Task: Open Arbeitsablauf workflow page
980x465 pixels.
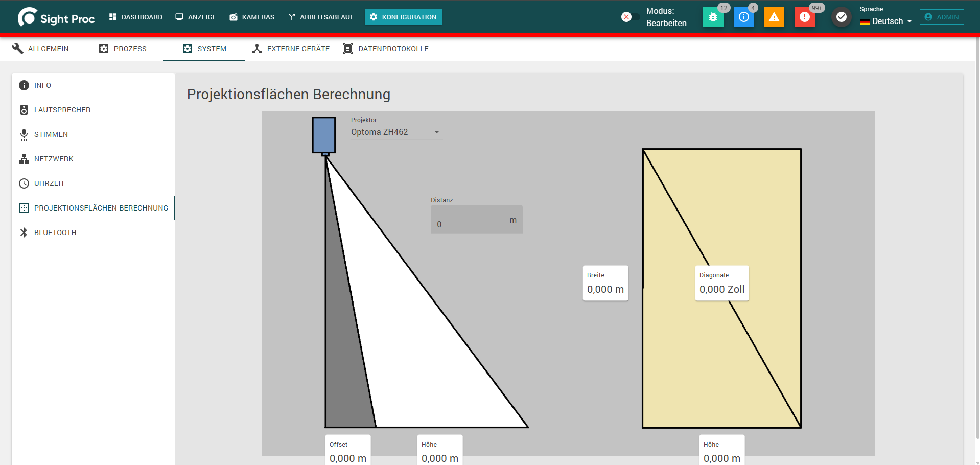Action: [321, 17]
